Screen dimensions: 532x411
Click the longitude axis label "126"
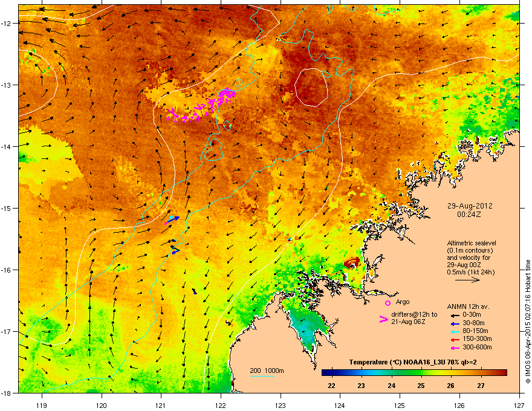[x=459, y=406]
